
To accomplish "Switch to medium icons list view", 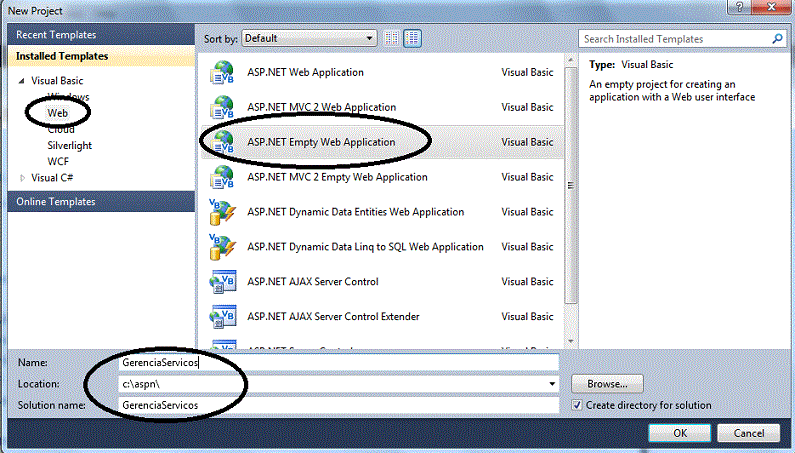I will coord(412,39).
